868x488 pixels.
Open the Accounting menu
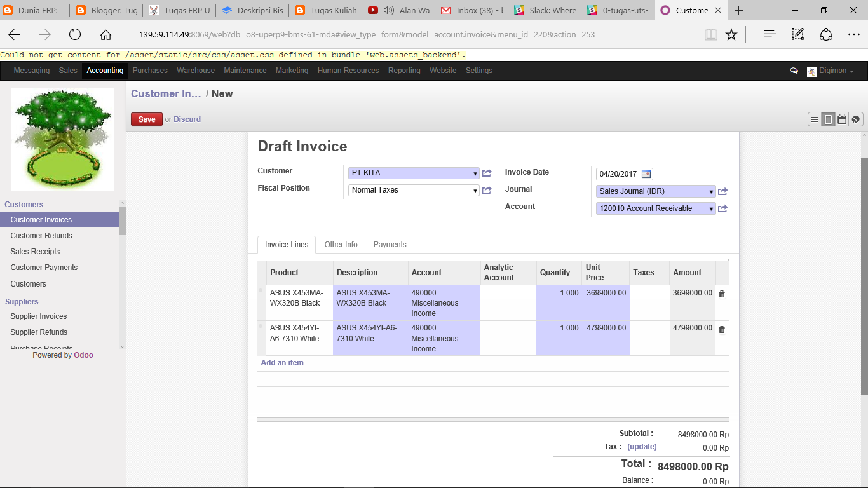coord(105,71)
